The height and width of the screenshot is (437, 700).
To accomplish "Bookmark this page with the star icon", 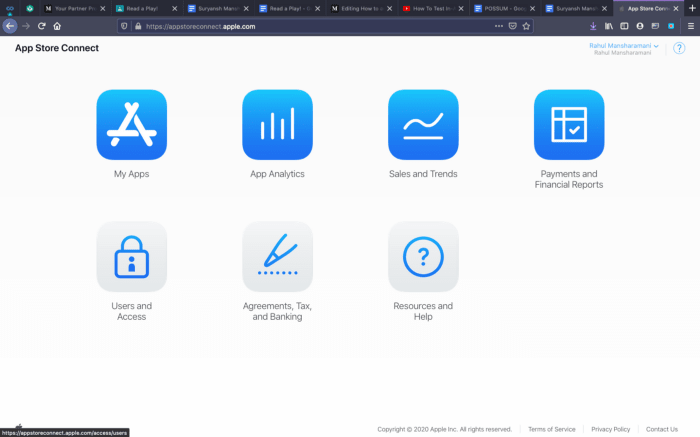I will pyautogui.click(x=526, y=26).
